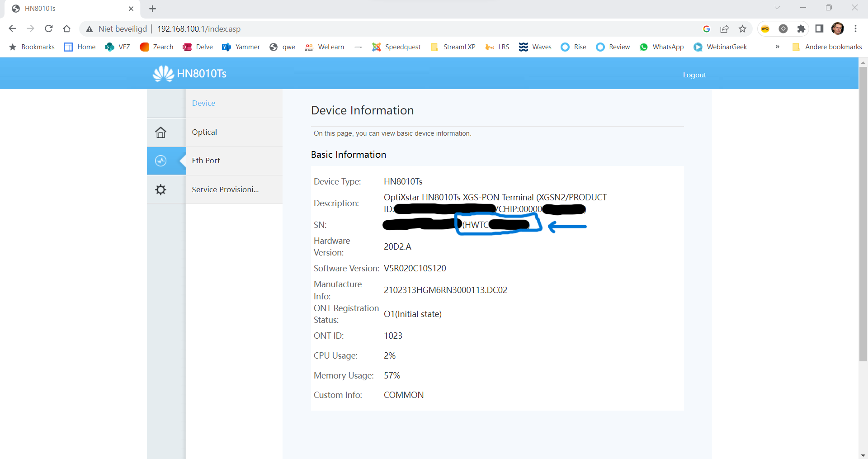Open the WhatsApp bookmark
The image size is (868, 459).
click(x=662, y=47)
